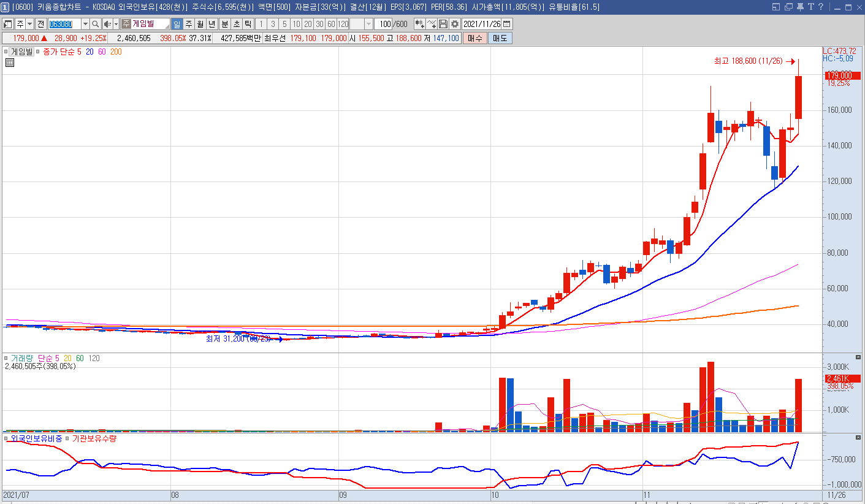Click the 매수 buy button
The height and width of the screenshot is (504, 865).
(475, 38)
